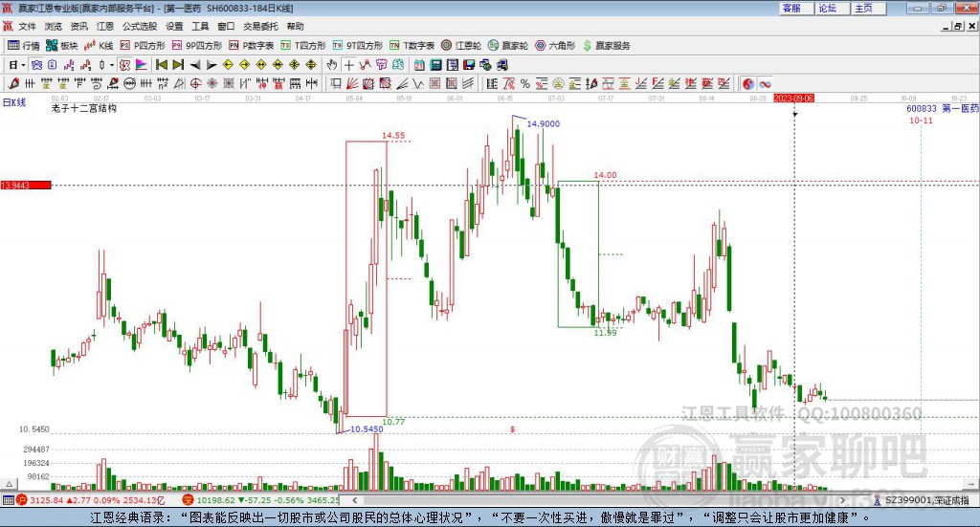980x527 pixels.
Task: Click the 论坛 button in title bar
Action: [832, 8]
